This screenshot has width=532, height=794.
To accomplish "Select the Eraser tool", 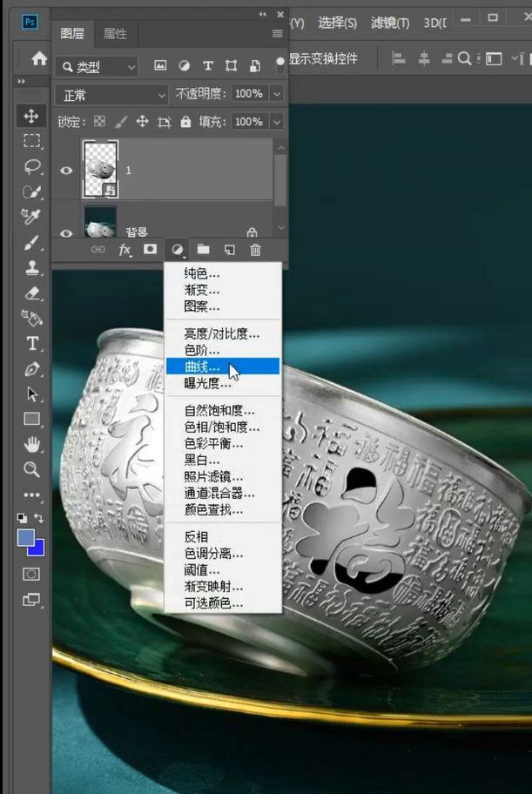I will pyautogui.click(x=31, y=293).
